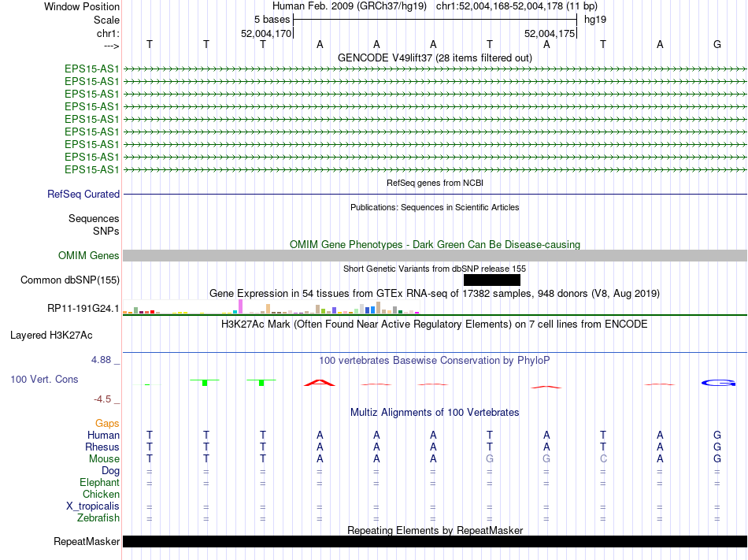Click the tall magenta GTEx expression bar
Image resolution: width=748 pixels, height=560 pixels.
click(x=240, y=306)
